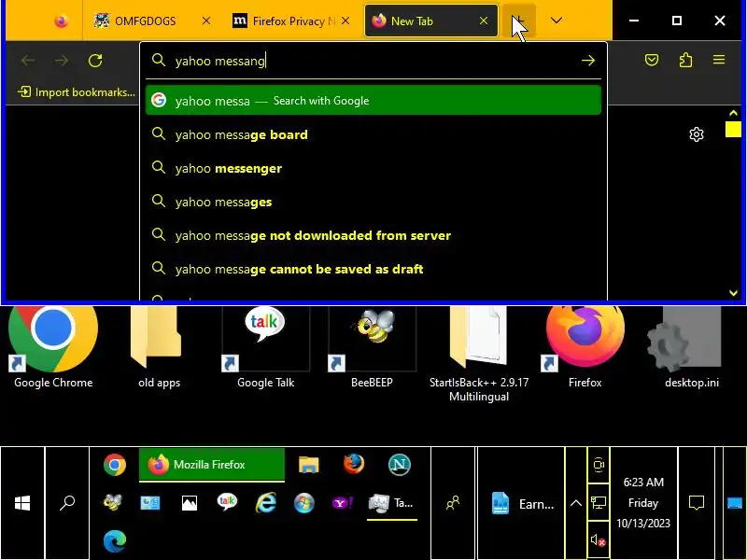Close the New Tab tab
Screen dimensions: 747x560
[484, 21]
